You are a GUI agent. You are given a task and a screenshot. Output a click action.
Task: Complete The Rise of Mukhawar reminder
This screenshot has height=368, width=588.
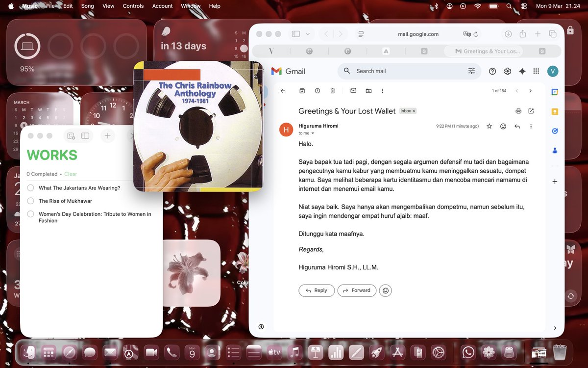(x=30, y=201)
